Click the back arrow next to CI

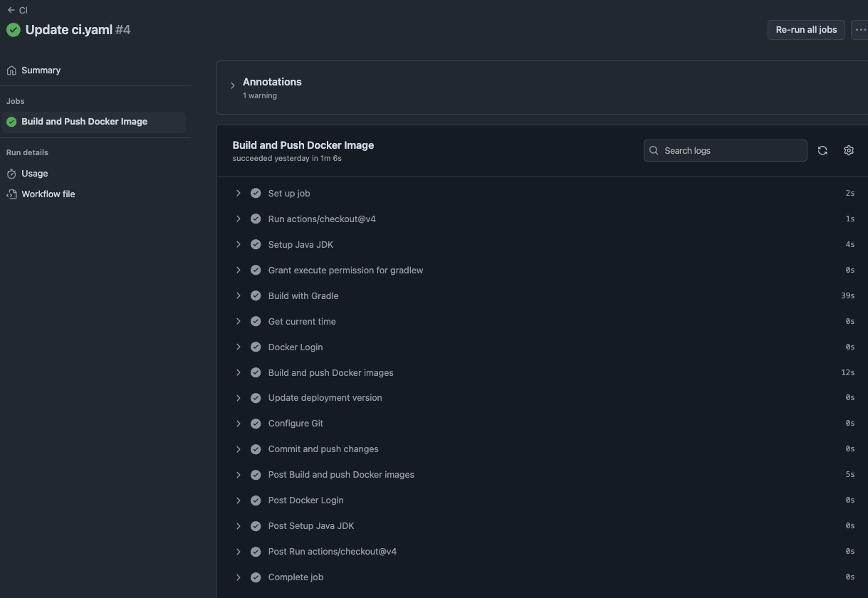point(11,10)
